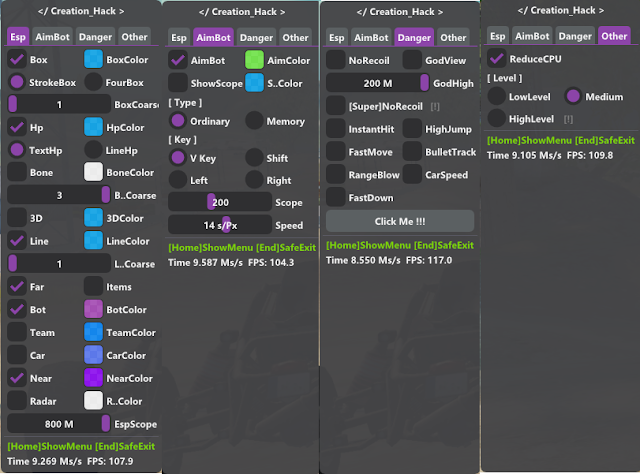The width and height of the screenshot is (640, 474).
Task: Click the B..Coarse slider showing 3
Action: tap(59, 195)
